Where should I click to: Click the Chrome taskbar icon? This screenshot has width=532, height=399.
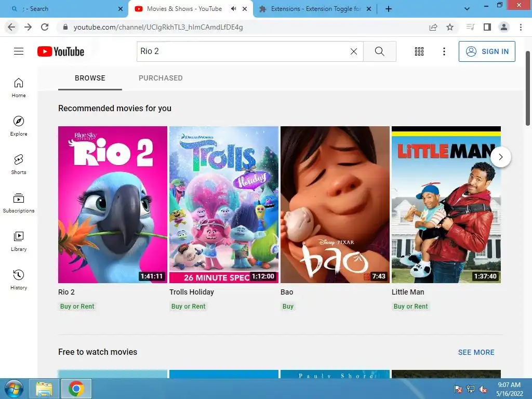(76, 389)
